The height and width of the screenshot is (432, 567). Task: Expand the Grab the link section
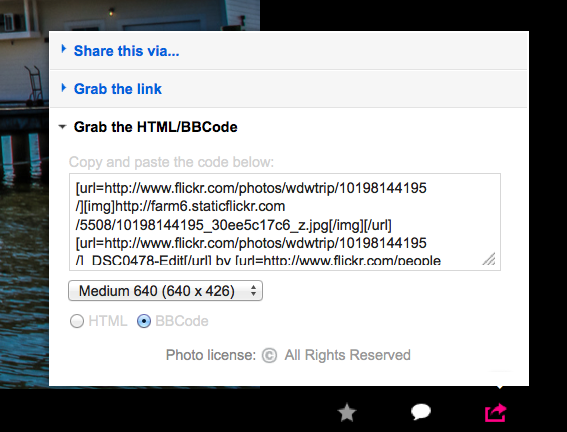pyautogui.click(x=118, y=89)
